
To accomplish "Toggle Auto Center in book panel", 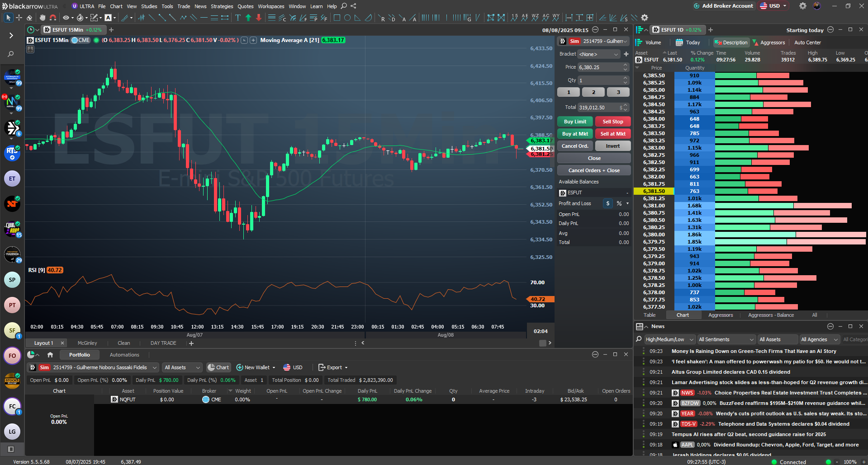I will 807,42.
